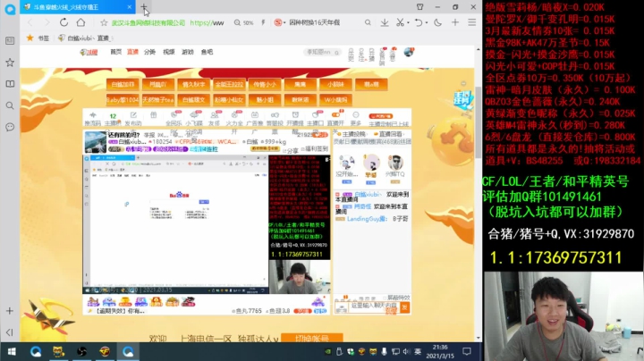
Task: Open sidebar reading book icon
Action: (10, 84)
